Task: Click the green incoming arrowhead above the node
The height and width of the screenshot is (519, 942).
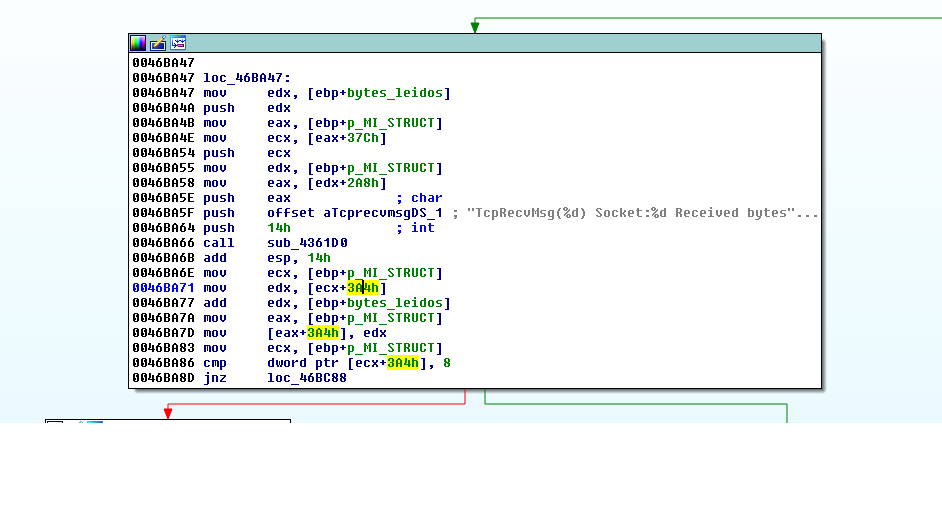Action: pos(475,27)
